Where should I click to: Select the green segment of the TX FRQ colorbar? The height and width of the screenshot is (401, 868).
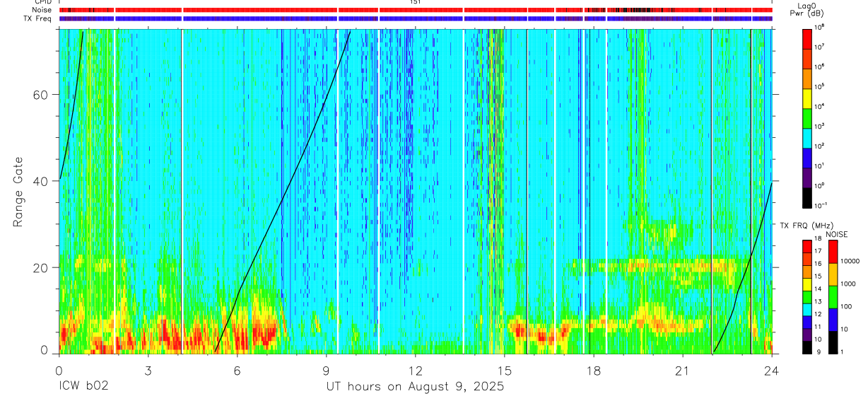807,296
